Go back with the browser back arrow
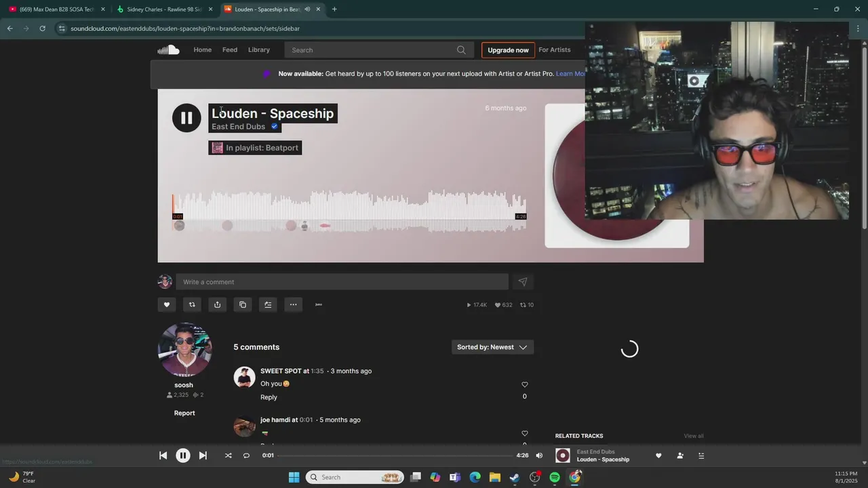 (9, 28)
